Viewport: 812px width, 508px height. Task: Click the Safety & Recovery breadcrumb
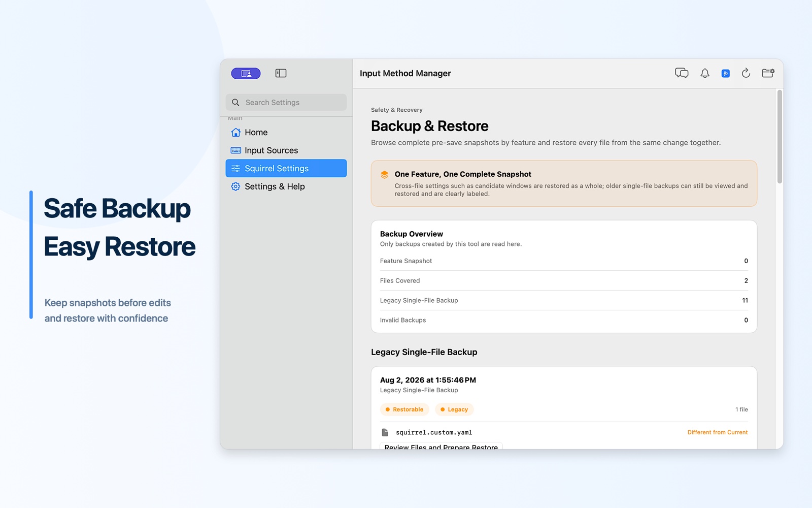click(396, 110)
